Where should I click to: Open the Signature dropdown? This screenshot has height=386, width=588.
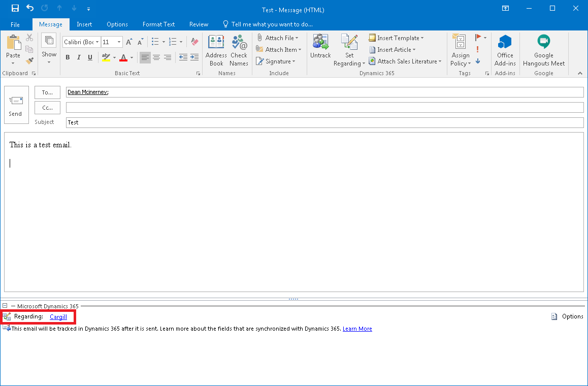coord(279,61)
